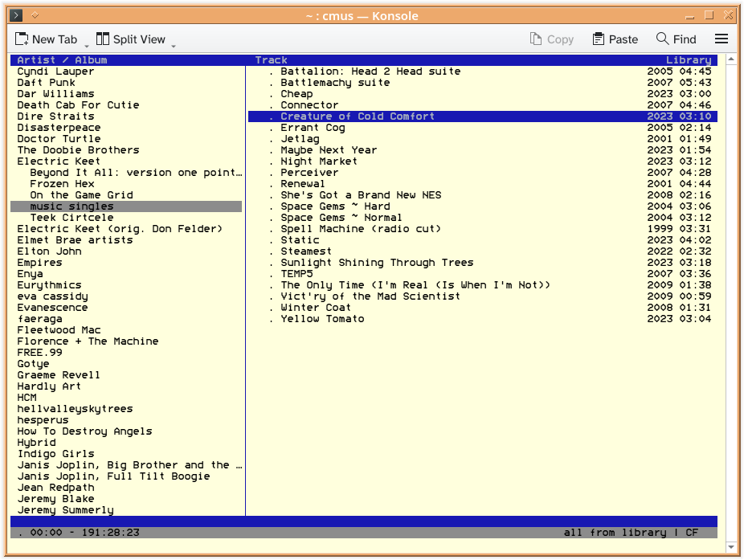
Task: Select track Space Gems ~ Hard
Action: point(483,206)
